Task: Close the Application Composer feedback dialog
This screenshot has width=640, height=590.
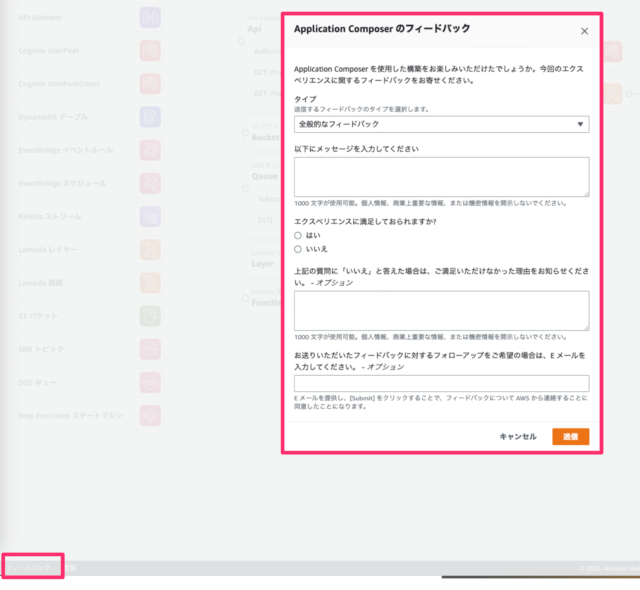Action: coord(584,31)
